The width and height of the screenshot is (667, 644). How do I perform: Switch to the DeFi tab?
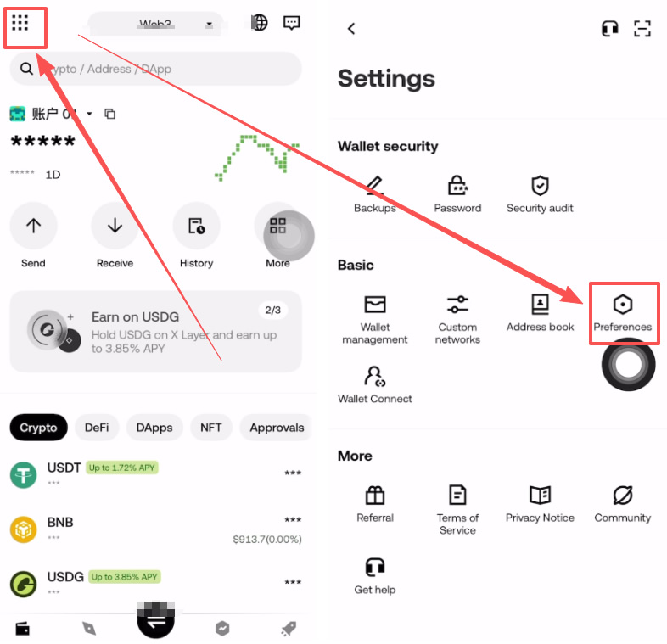tap(97, 427)
